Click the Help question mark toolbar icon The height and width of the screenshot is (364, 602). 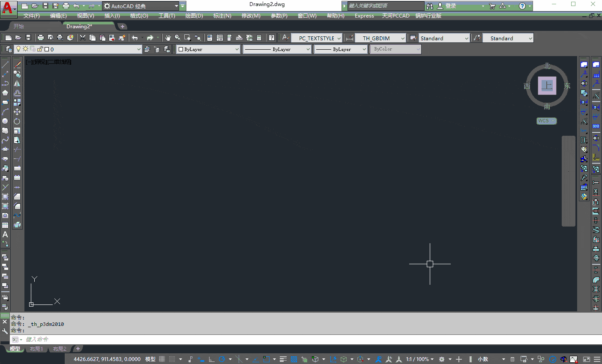tap(272, 38)
